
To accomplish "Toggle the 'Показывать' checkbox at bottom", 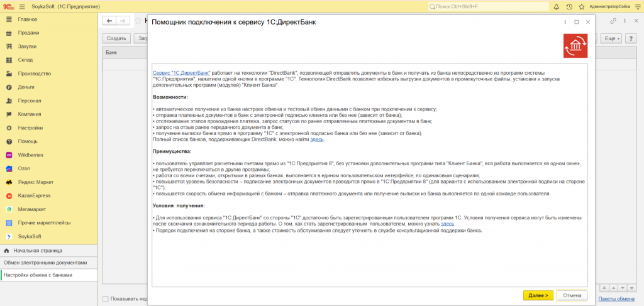I will pyautogui.click(x=106, y=298).
